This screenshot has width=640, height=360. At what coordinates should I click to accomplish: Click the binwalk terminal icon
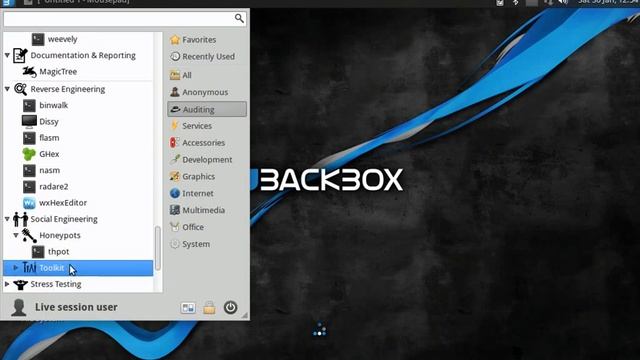(x=29, y=105)
